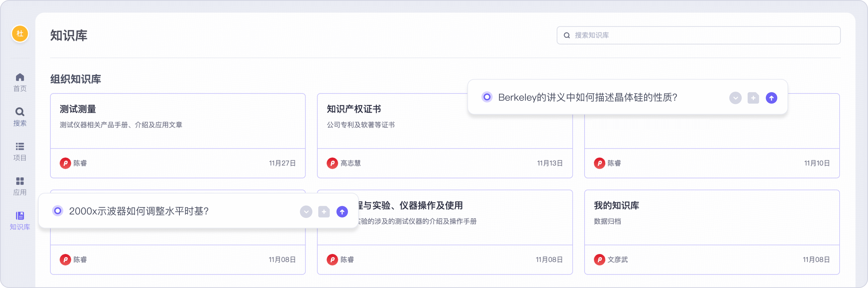Open the 我的知识库 card
868x288 pixels.
(712, 232)
